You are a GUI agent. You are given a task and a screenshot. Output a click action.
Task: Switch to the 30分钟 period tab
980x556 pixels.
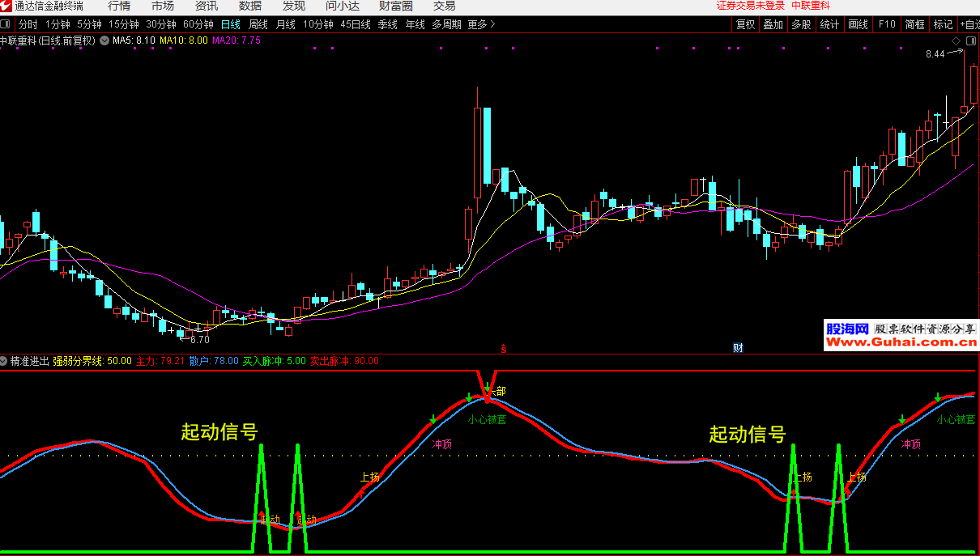coord(161,24)
